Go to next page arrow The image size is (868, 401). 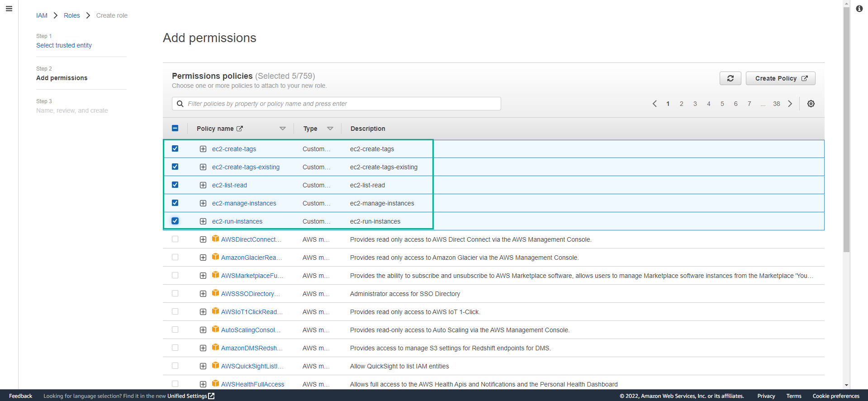[x=790, y=104]
